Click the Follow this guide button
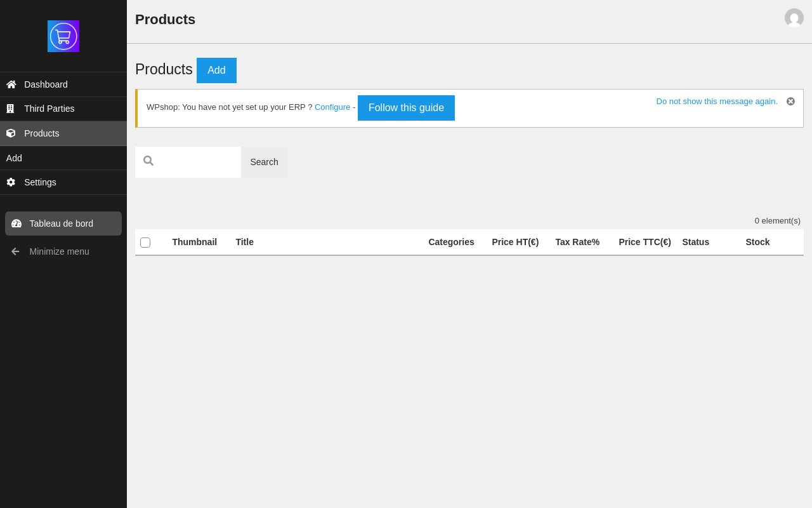The width and height of the screenshot is (812, 508). [406, 108]
